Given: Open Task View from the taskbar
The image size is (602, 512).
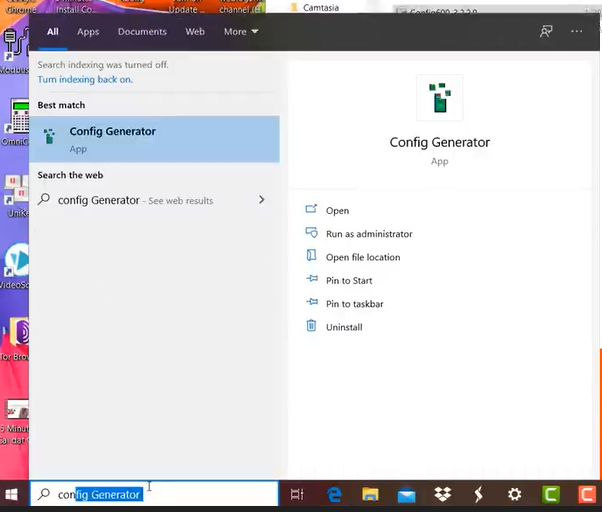Looking at the screenshot, I should tap(297, 494).
